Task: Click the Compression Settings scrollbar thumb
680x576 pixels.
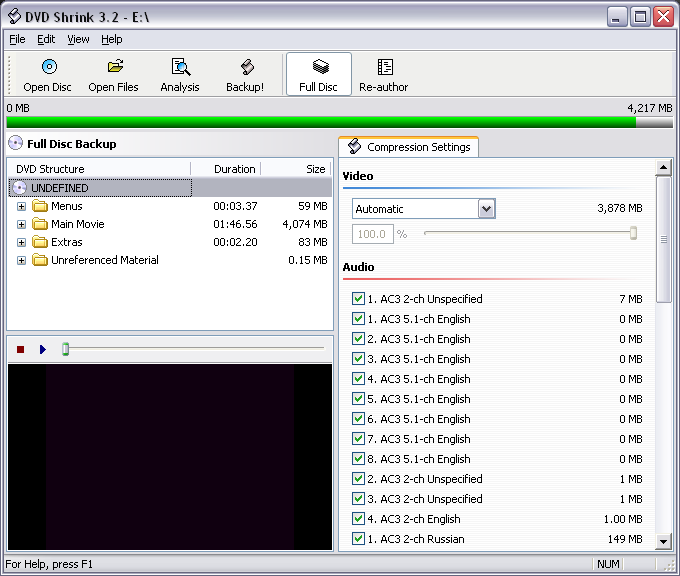Action: [x=663, y=239]
